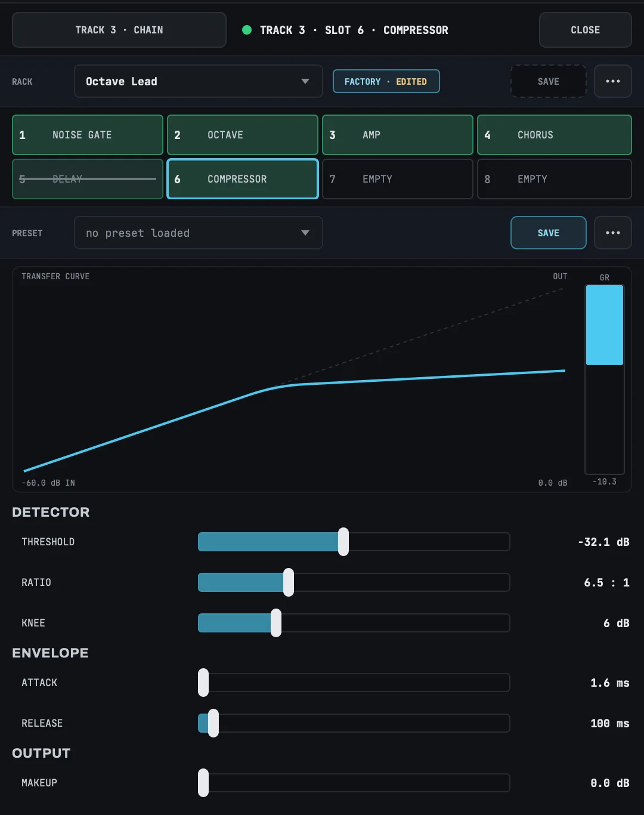This screenshot has width=644, height=815.
Task: Click the Knee slider handle
Action: (276, 623)
